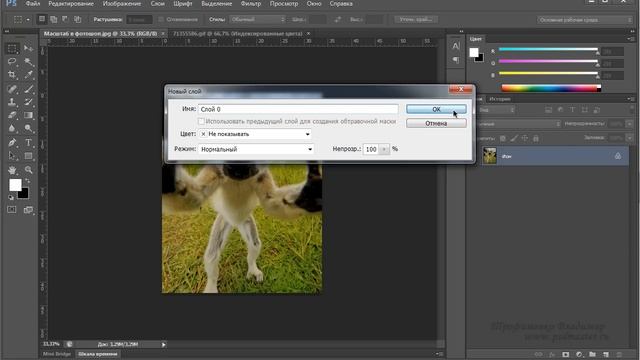
Task: Switch to Шкала времени timeline tab
Action: (x=98, y=354)
